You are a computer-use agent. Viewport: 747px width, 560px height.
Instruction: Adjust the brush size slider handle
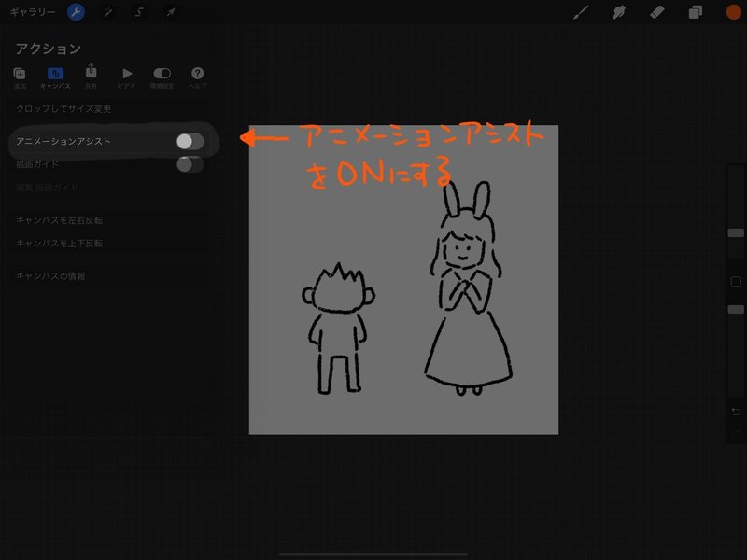[x=736, y=232]
